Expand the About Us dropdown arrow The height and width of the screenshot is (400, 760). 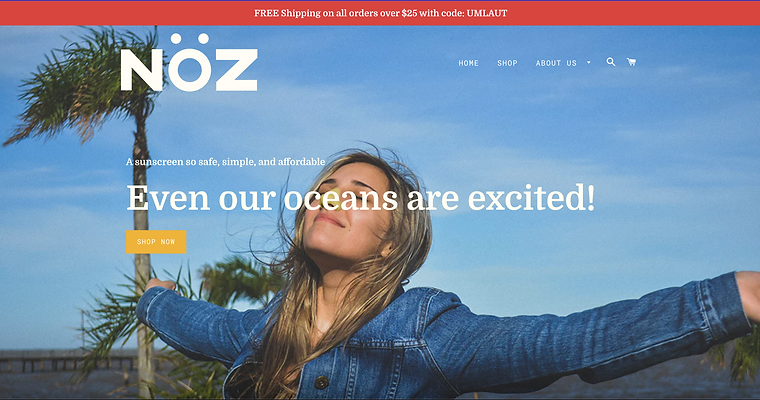click(x=588, y=63)
